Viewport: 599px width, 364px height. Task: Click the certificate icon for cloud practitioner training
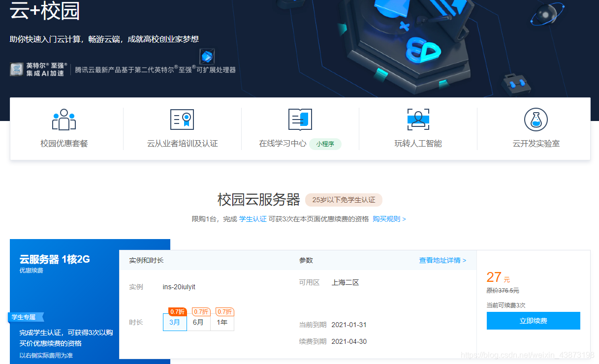[182, 120]
